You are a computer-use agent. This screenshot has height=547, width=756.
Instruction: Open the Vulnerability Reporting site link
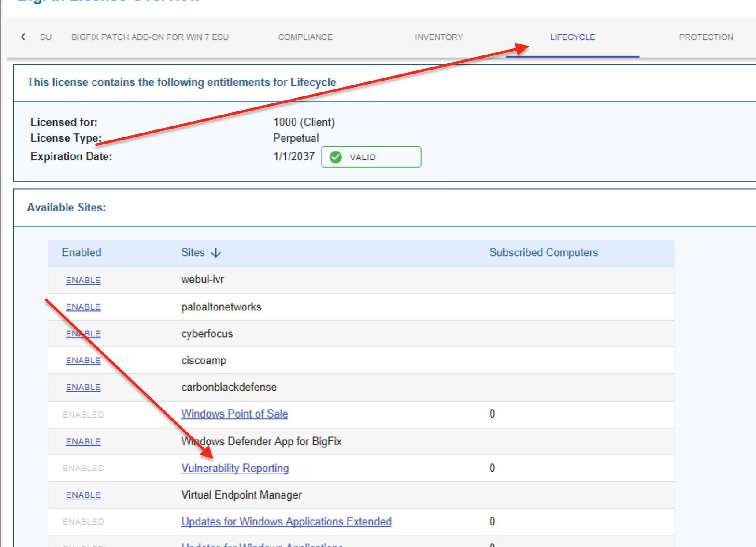tap(235, 468)
